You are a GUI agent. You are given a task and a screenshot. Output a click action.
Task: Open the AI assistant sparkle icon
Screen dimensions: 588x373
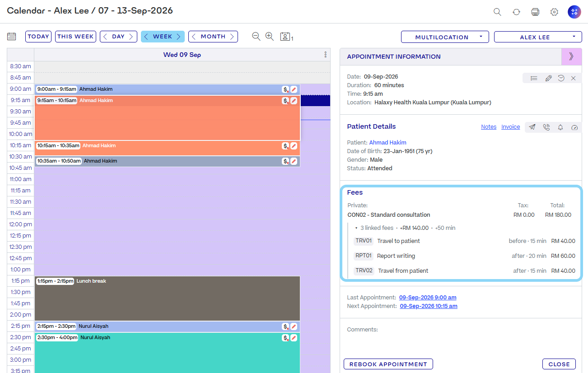[x=574, y=12]
